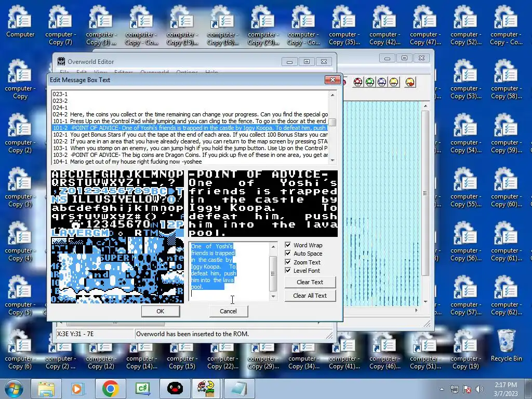Disable the Zoom Text checkbox
The width and height of the screenshot is (532, 399).
(288, 262)
